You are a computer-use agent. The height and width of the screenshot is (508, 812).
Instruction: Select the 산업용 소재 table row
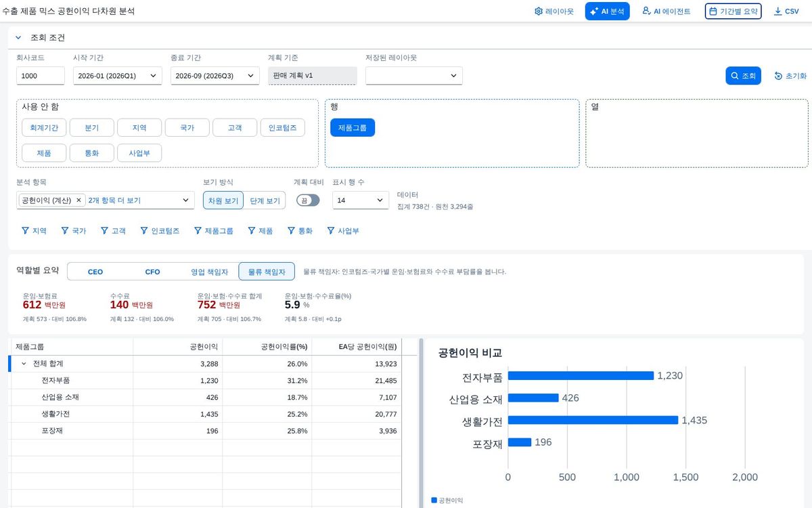[x=206, y=397]
